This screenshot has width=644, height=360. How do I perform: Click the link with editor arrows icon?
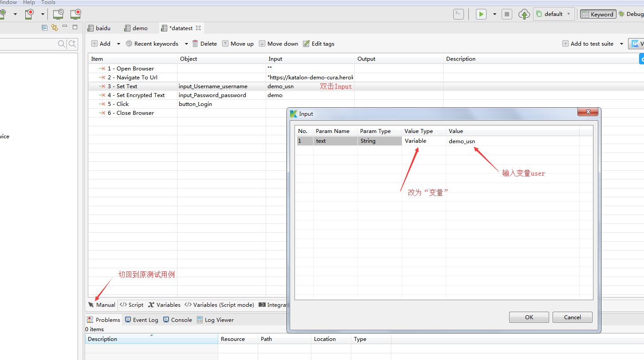pos(55,27)
